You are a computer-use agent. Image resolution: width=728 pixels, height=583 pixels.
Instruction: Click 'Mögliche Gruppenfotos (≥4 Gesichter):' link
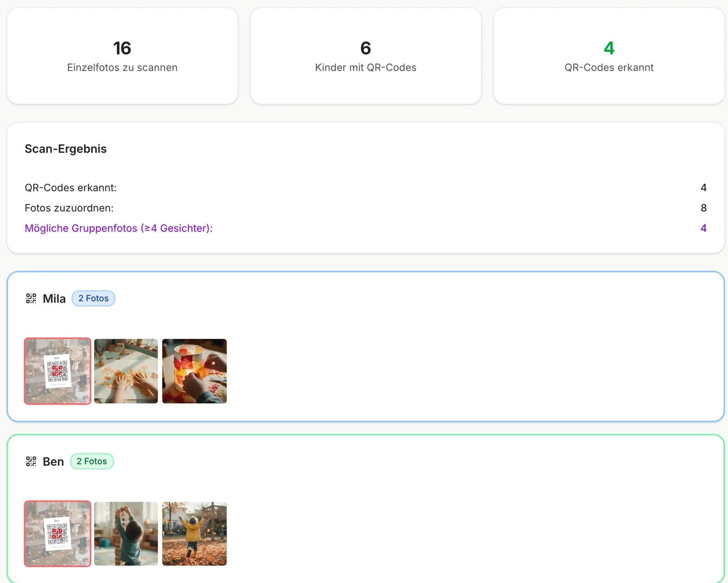[x=119, y=228]
